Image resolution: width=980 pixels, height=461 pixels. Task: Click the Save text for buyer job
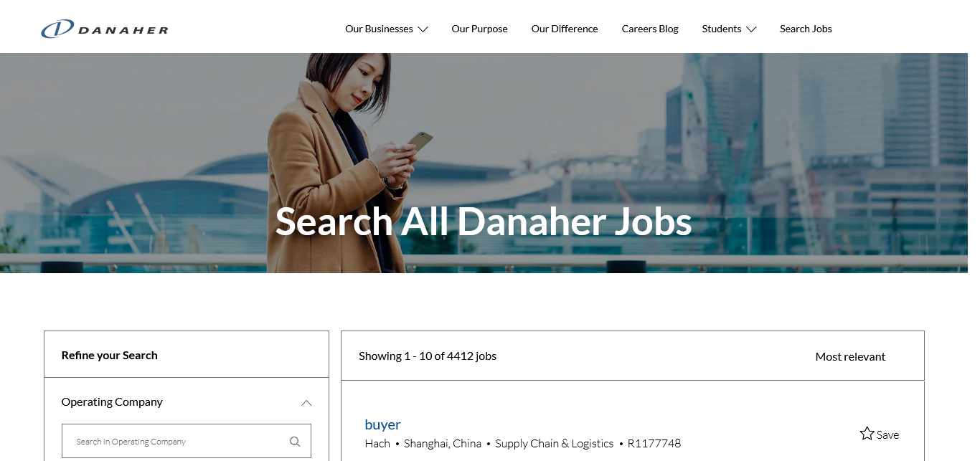887,434
